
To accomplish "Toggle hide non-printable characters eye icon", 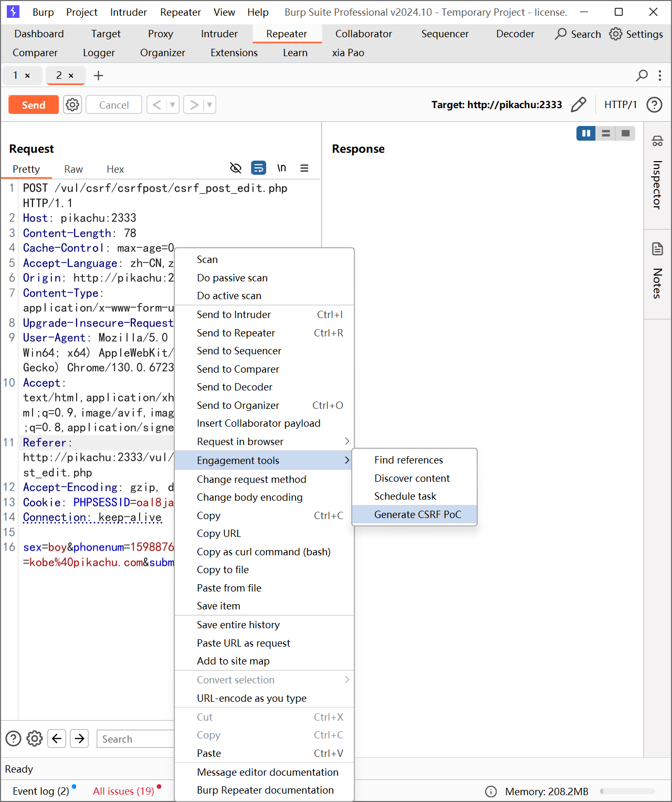I will point(236,168).
